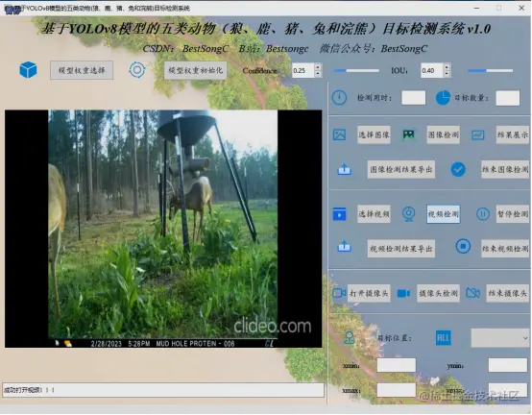Click the location pin icon beside 目标位置
Viewport: 532px width, 415px height.
(x=350, y=338)
